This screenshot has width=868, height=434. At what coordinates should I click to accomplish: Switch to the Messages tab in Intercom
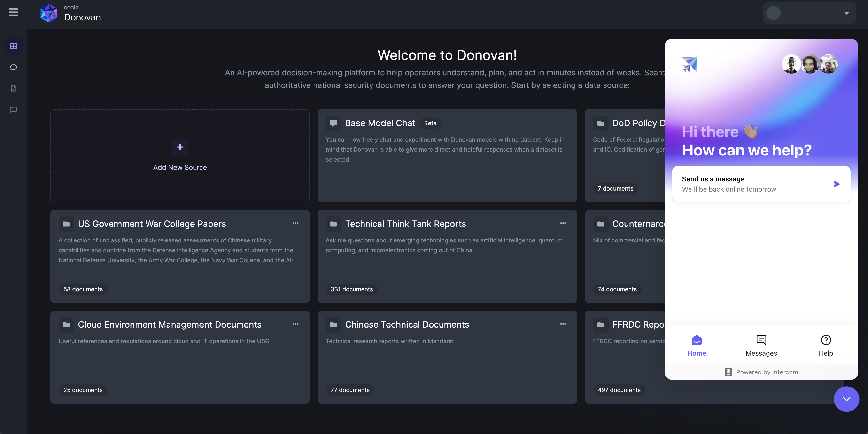(761, 346)
